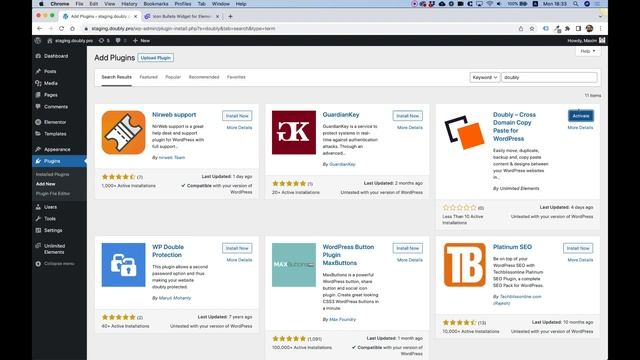Switch to Favorites tab
Viewport: 640px width, 360px height.
click(x=236, y=77)
